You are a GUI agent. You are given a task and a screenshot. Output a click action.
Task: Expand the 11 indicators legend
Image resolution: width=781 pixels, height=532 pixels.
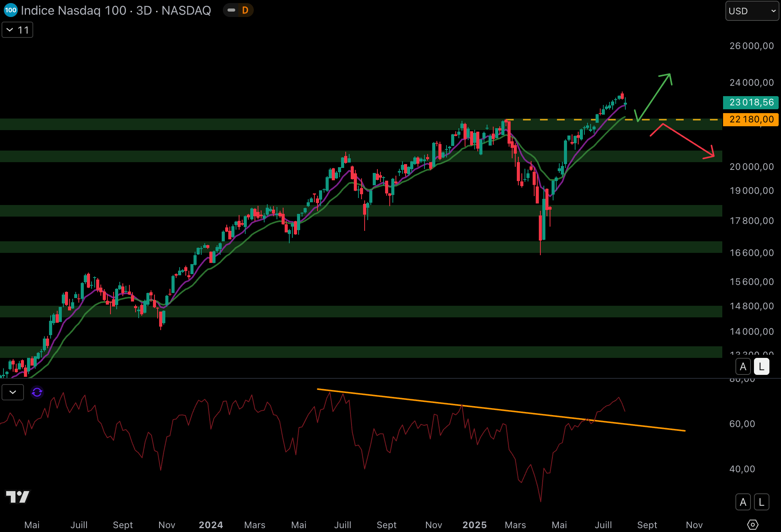(17, 30)
